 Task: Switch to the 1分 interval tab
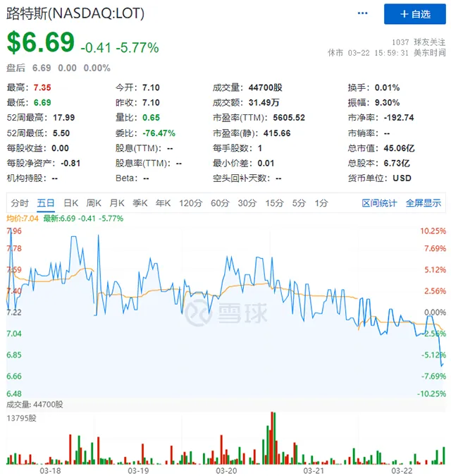(x=321, y=203)
